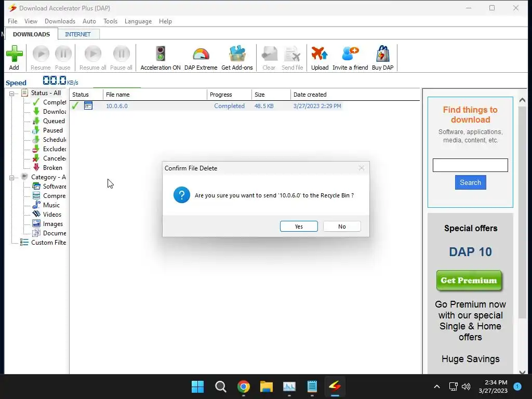This screenshot has height=399, width=532.
Task: Click the volume speaker tray icon
Action: 466,387
